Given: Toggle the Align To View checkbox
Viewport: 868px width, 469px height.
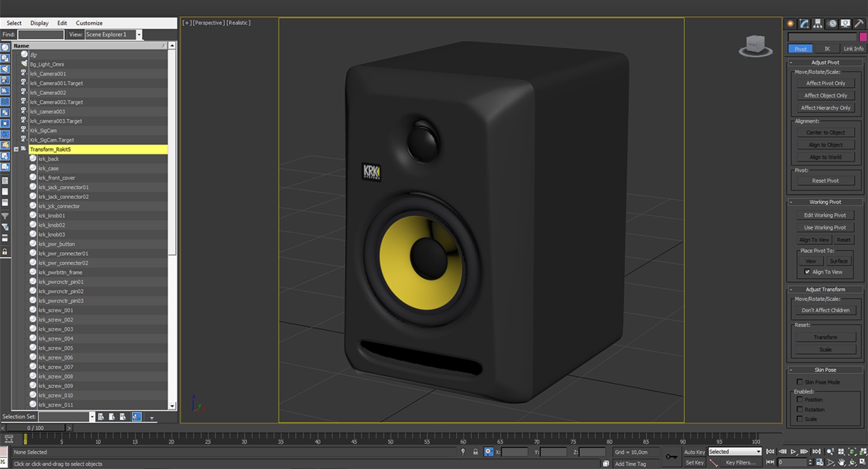Looking at the screenshot, I should coord(807,272).
